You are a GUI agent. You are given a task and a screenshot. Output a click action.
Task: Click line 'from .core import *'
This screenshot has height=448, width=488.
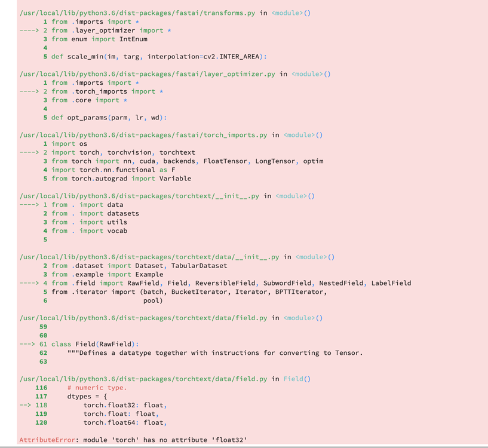point(90,100)
